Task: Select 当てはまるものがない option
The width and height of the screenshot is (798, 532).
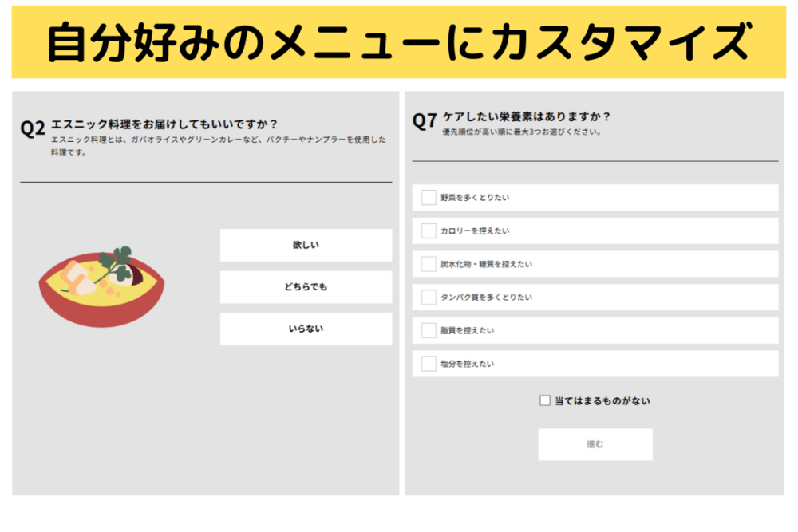Action: [x=544, y=400]
